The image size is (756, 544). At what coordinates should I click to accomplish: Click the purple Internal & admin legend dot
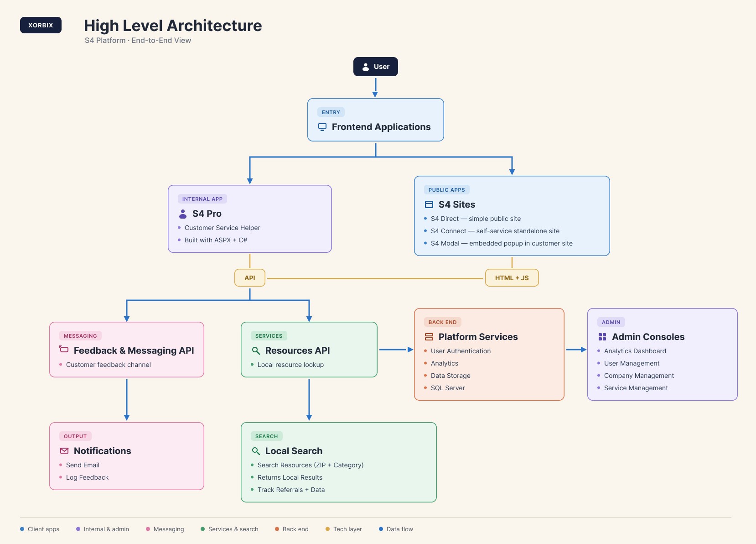click(x=78, y=529)
